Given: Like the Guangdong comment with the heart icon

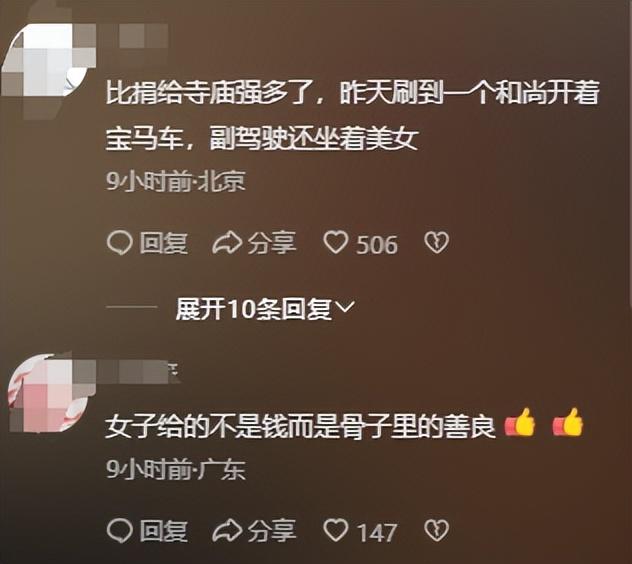Looking at the screenshot, I should 336,530.
